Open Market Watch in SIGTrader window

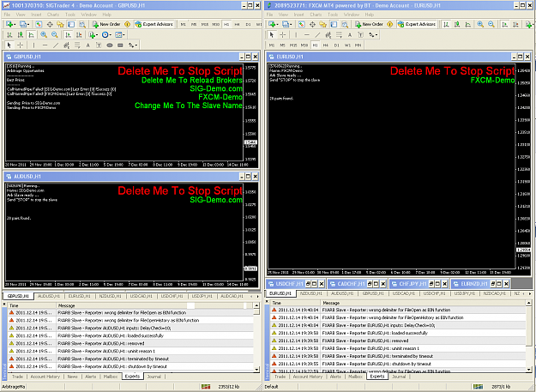coord(39,24)
